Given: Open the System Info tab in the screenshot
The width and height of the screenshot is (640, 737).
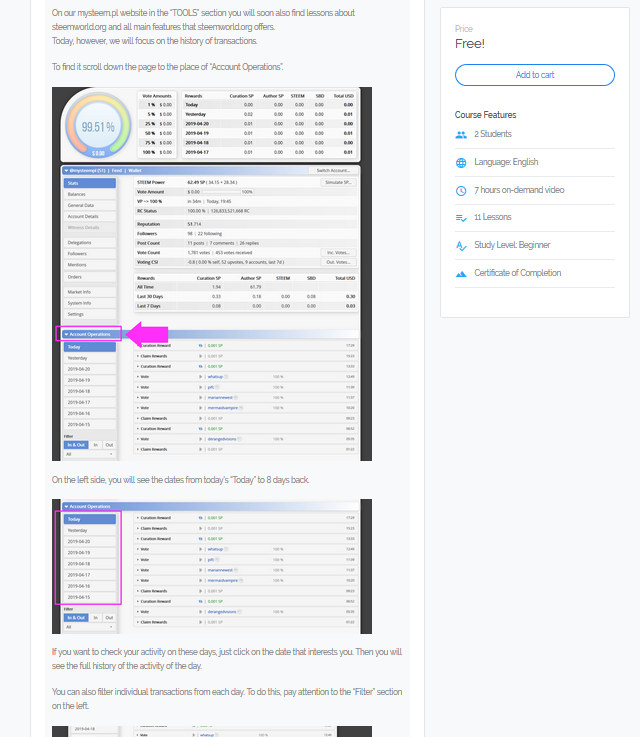Looking at the screenshot, I should pos(90,303).
